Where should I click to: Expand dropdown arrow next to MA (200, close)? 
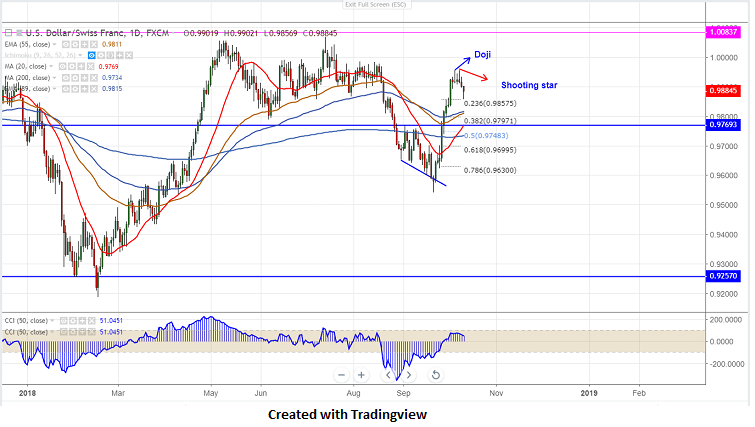pos(54,78)
